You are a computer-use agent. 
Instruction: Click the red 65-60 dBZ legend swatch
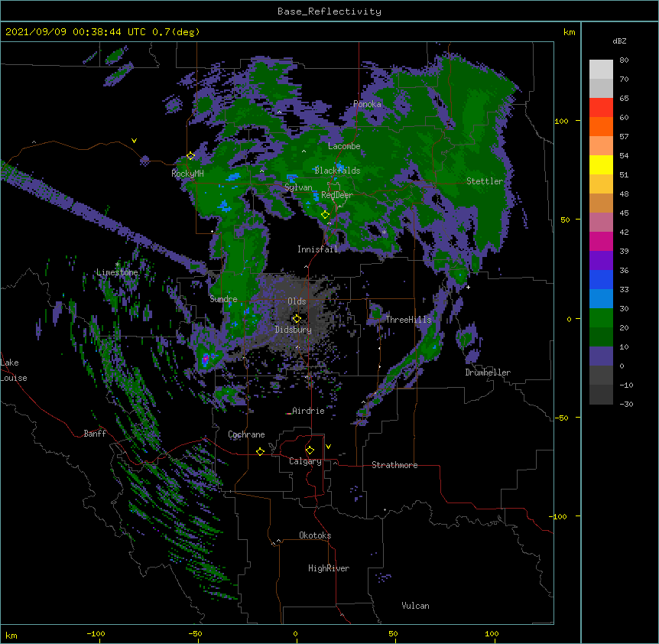tap(601, 108)
